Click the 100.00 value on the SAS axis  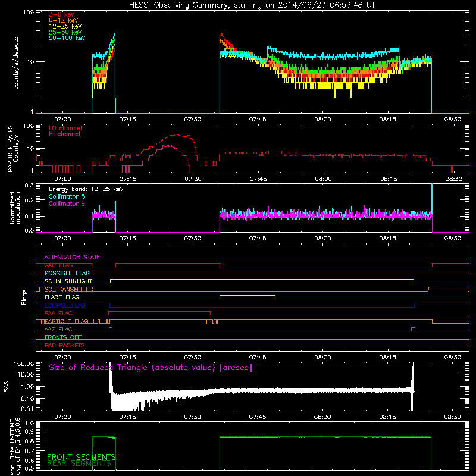(23, 364)
